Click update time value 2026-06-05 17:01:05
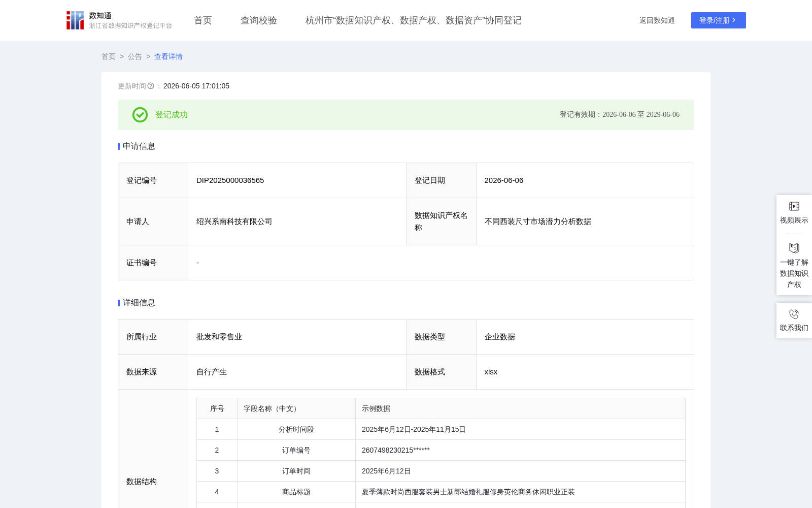 point(196,86)
